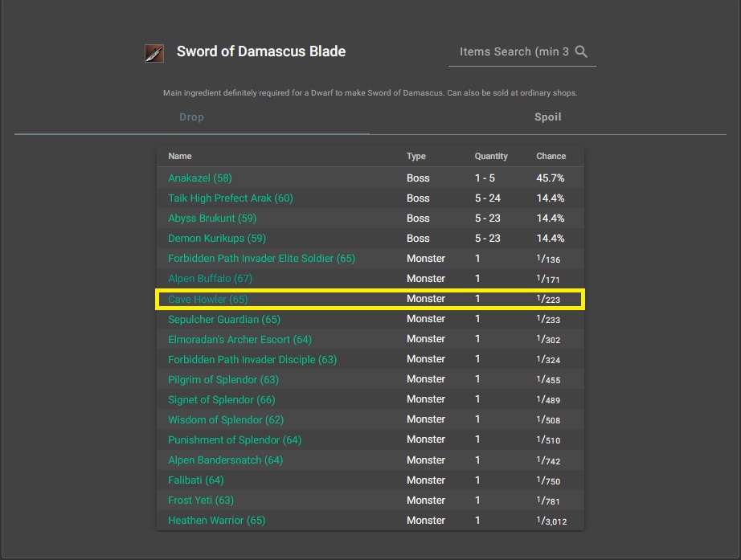Open Elmoradan's Archer Escort (64) link

coord(239,339)
